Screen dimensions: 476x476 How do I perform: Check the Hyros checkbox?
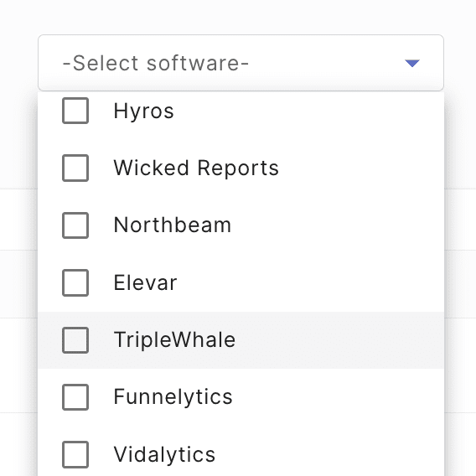[75, 111]
